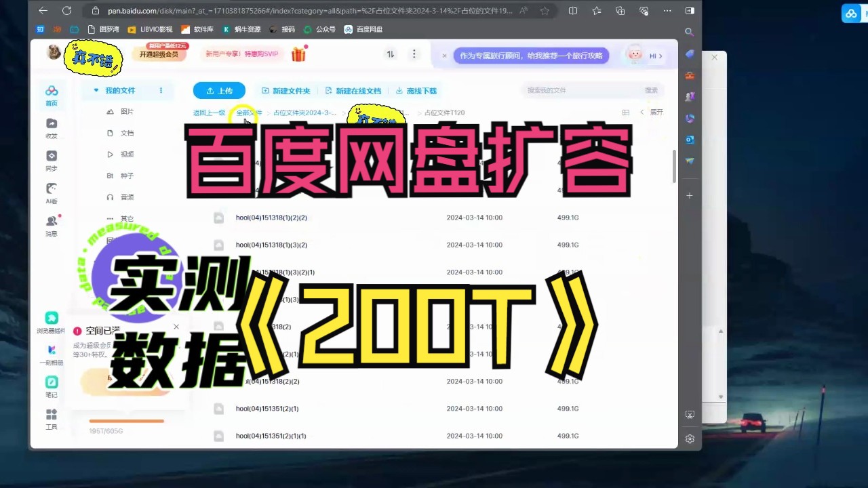Switch to grid view icon
This screenshot has height=488, width=868.
coord(625,112)
